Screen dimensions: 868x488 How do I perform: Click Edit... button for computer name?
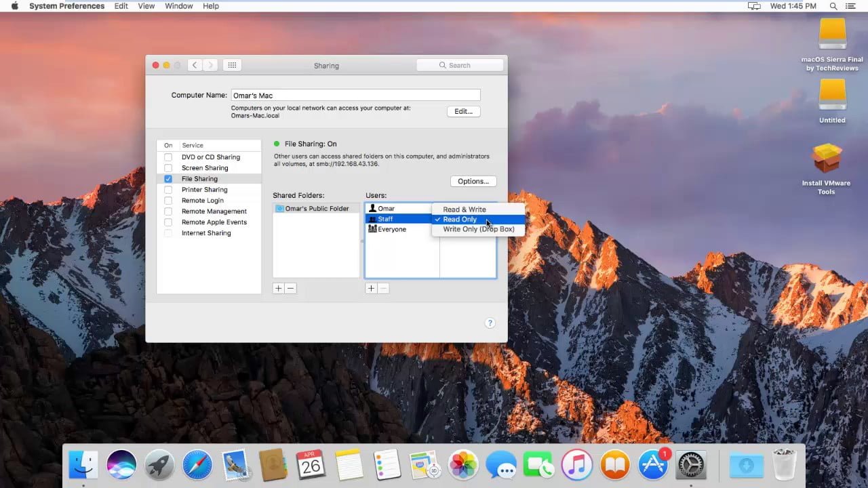(464, 111)
